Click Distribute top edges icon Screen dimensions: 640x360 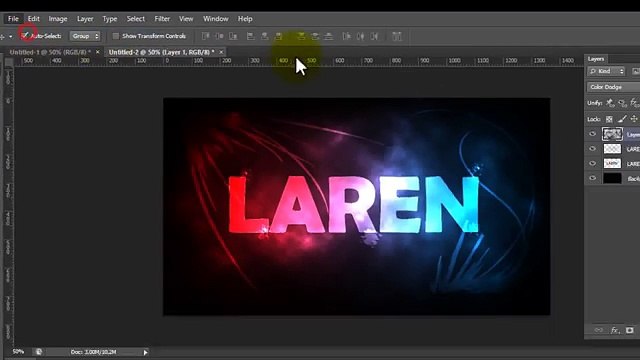[x=301, y=36]
